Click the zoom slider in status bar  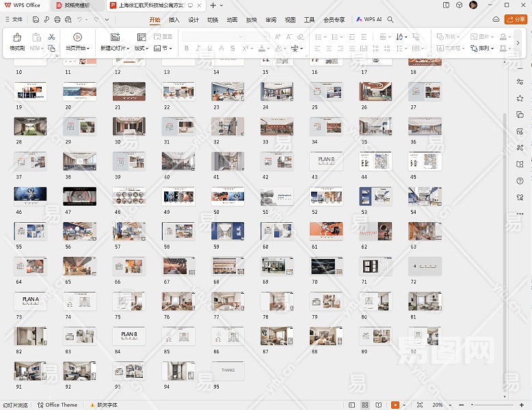pos(491,405)
